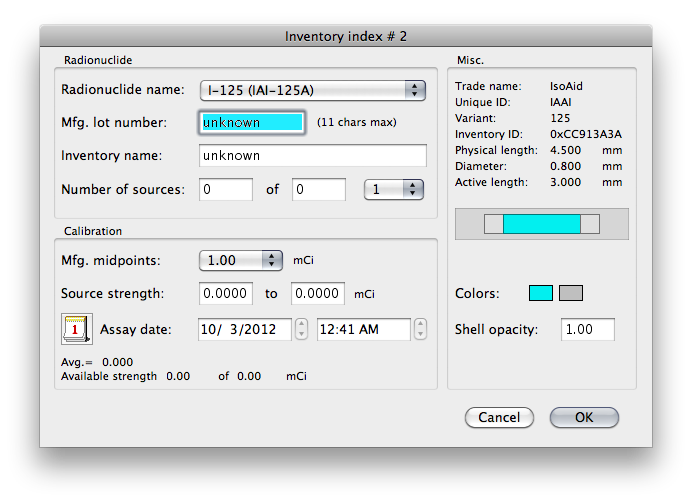The width and height of the screenshot is (692, 502).
Task: Click the stepper next to the assay date
Action: (x=301, y=329)
